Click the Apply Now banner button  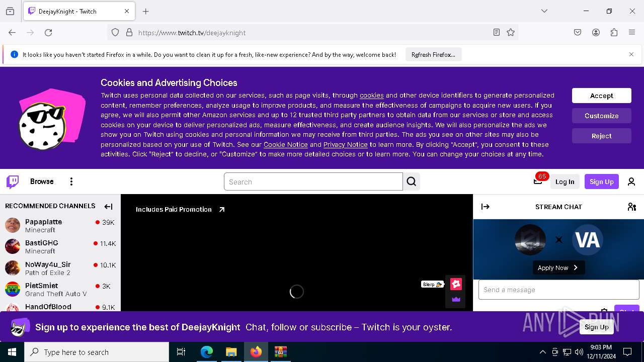click(x=558, y=267)
